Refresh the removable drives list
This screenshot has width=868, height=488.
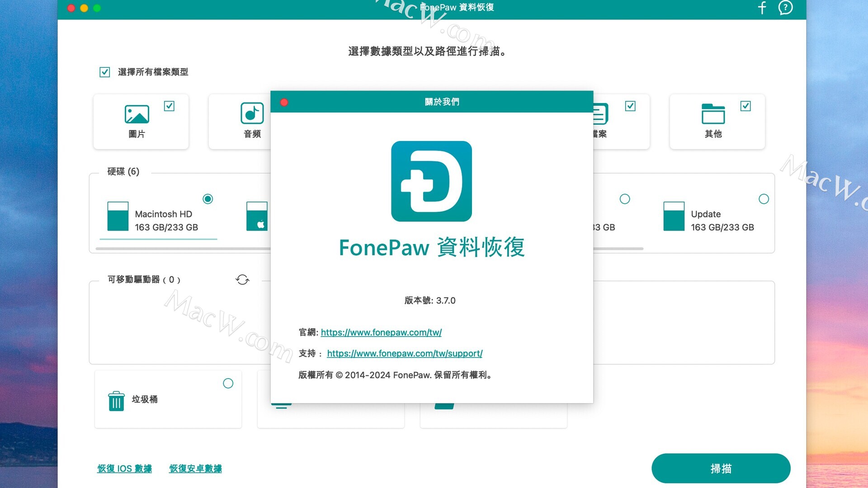click(x=242, y=280)
